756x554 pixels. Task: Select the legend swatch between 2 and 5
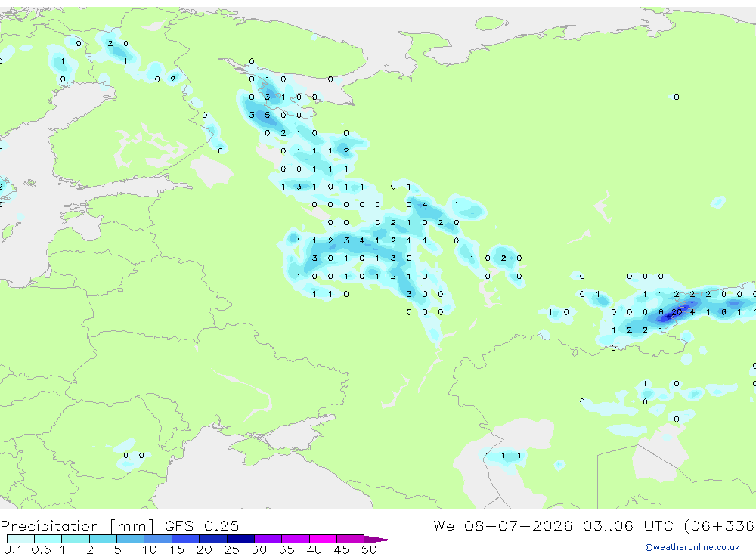103,539
